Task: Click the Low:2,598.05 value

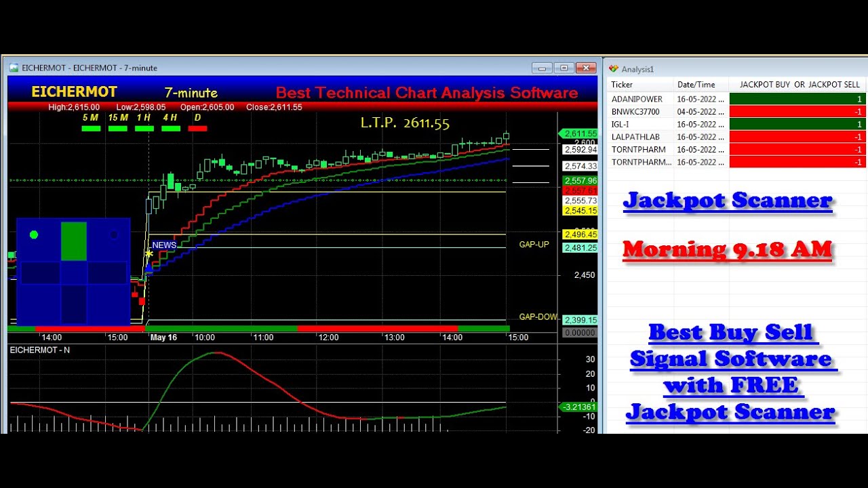Action: point(141,107)
